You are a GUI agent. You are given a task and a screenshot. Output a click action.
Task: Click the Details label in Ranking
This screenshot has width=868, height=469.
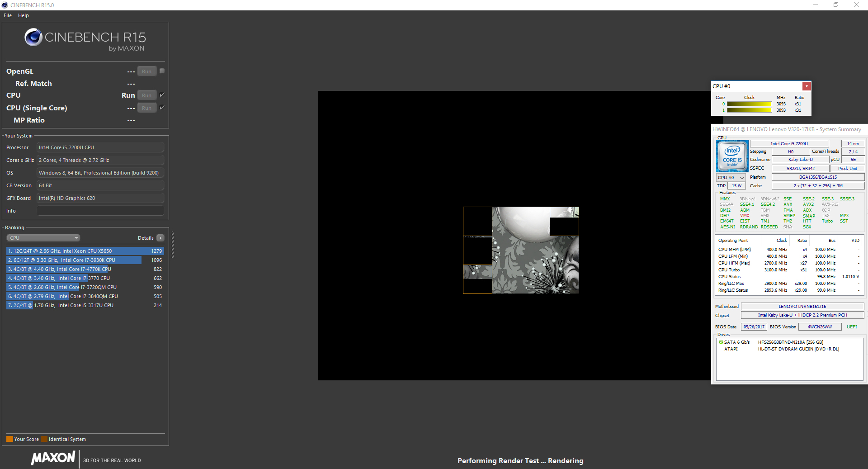146,238
